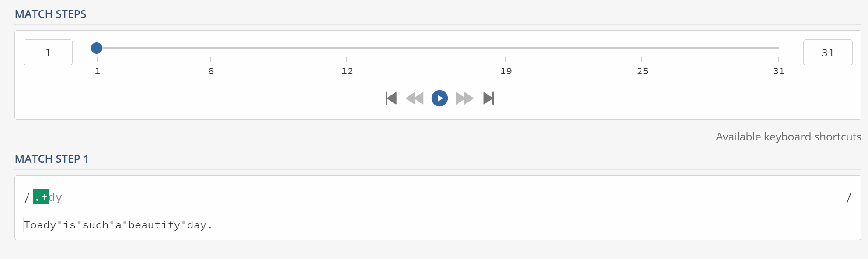Click the word 'Toady' in test string
Viewport: 868px width, 259px height.
pos(40,225)
